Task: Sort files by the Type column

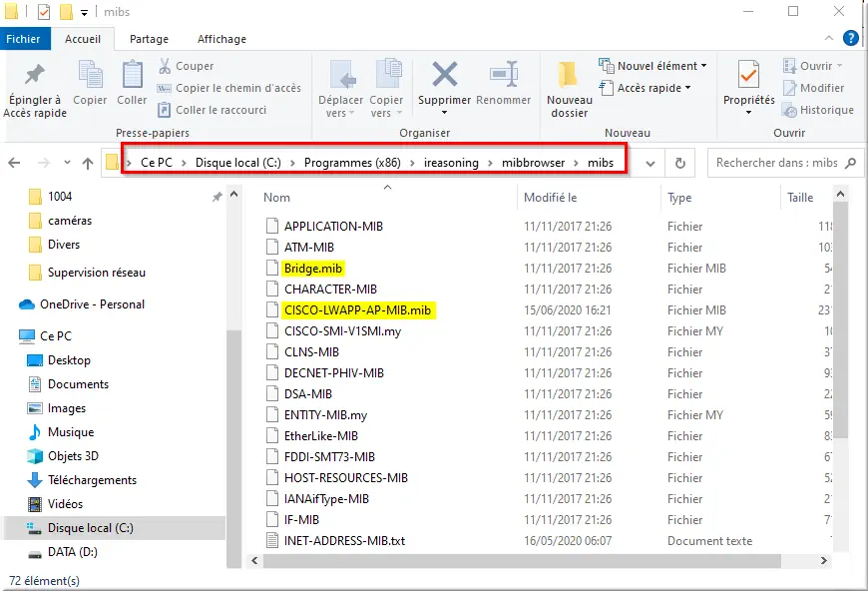Action: click(x=679, y=198)
